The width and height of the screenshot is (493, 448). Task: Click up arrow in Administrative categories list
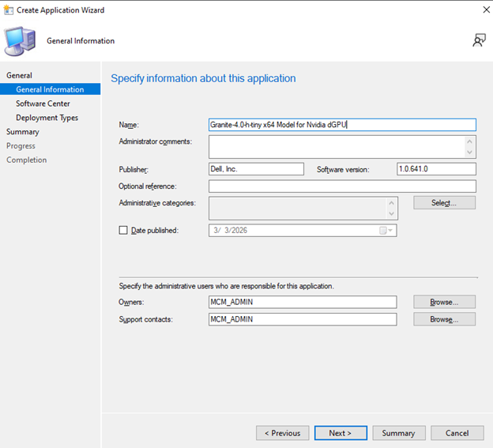tap(391, 203)
